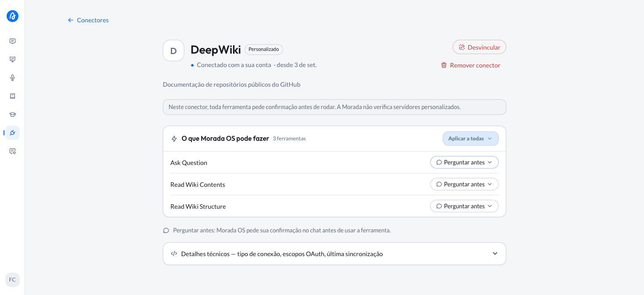
Task: Click the Morada logo icon
Action: click(13, 16)
